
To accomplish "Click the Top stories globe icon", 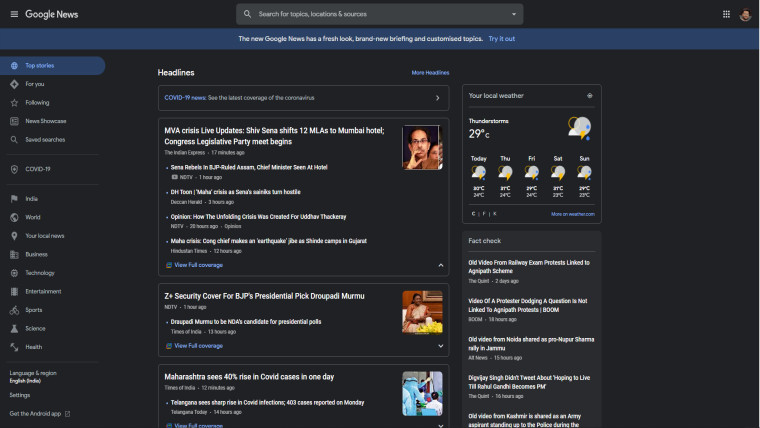I will pos(14,65).
